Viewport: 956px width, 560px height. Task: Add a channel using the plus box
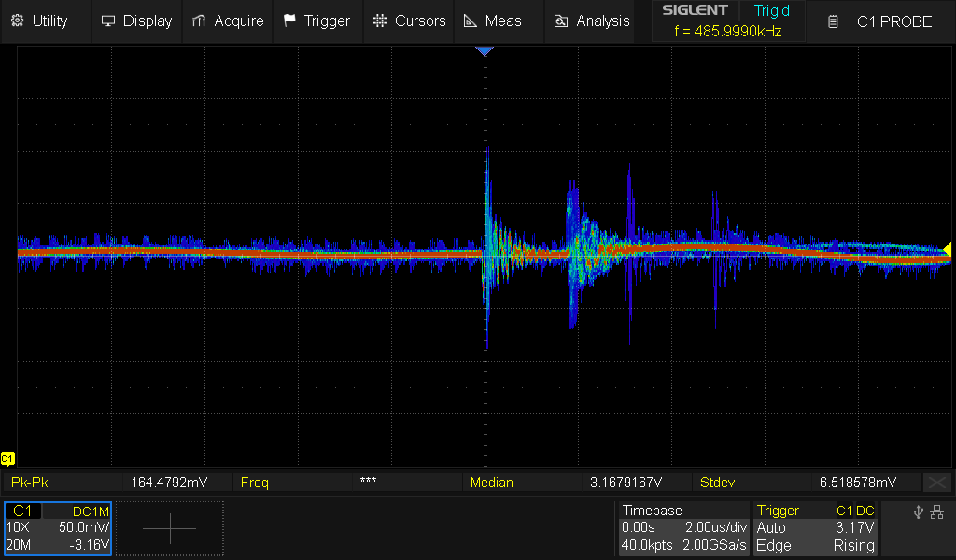[x=170, y=528]
